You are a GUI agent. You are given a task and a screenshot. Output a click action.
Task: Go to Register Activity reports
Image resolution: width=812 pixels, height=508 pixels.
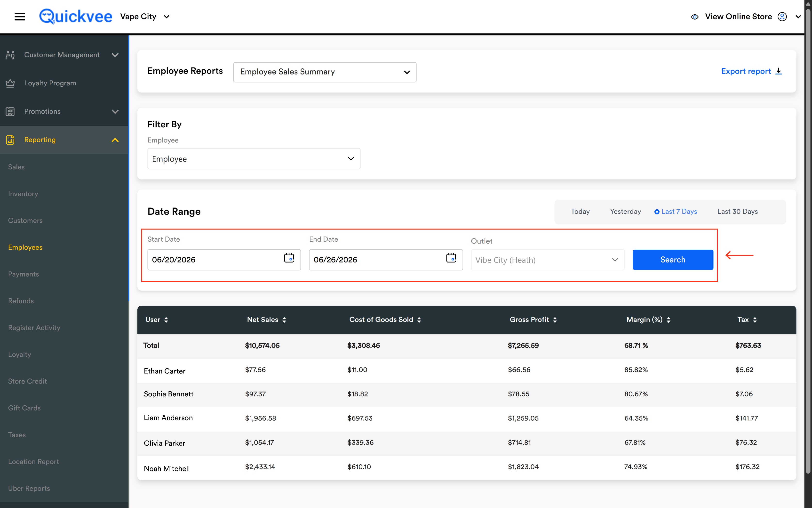coord(34,328)
